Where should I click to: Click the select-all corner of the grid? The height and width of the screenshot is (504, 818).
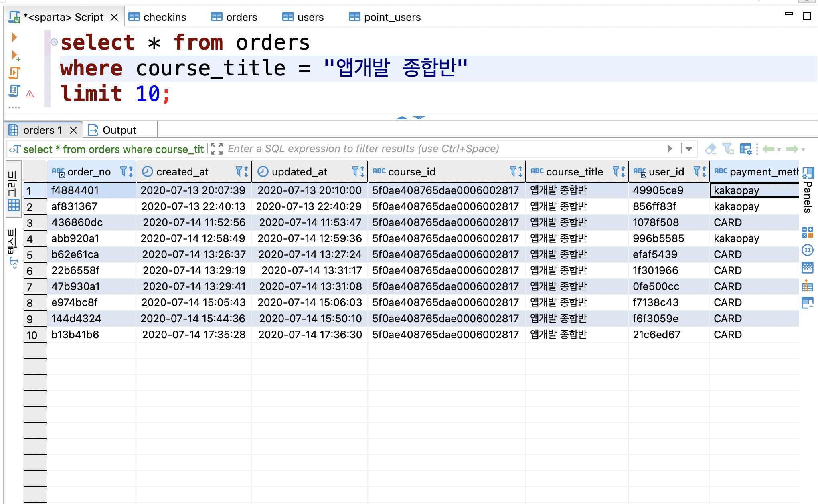35,171
